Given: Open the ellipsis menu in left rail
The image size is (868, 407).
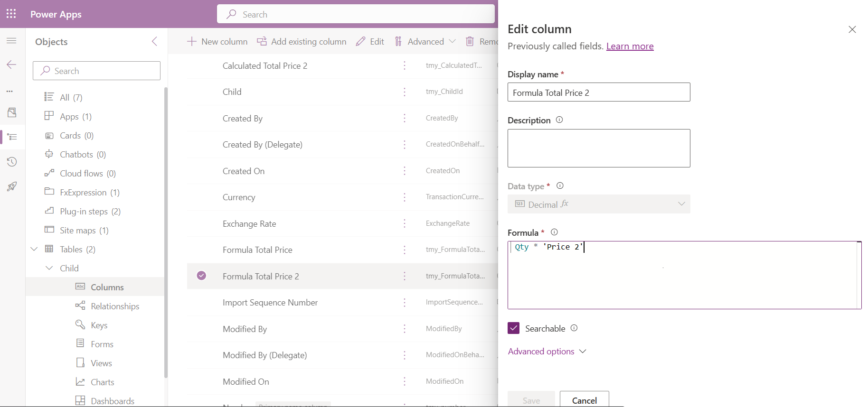Looking at the screenshot, I should (10, 91).
